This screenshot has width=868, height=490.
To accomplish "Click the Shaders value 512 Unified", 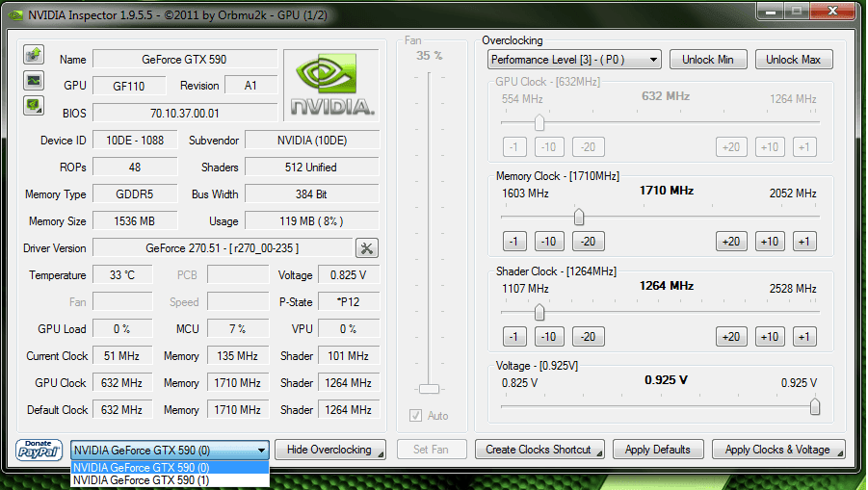I will [x=312, y=168].
